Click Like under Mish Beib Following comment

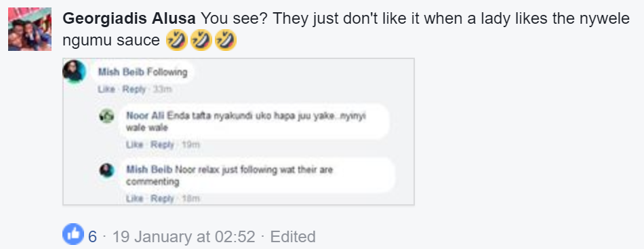106,89
